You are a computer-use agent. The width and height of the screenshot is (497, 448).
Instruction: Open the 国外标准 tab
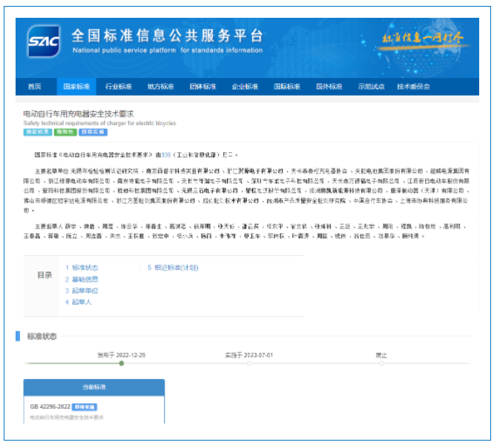(x=329, y=87)
